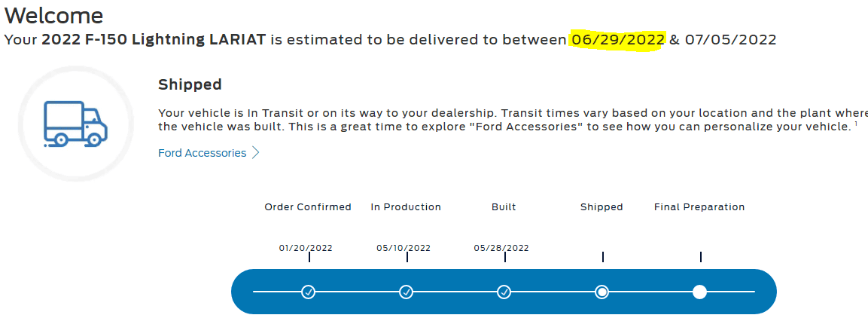Image resolution: width=868 pixels, height=318 pixels.
Task: Click the highlighted 06/29/2022 delivery date
Action: (618, 40)
